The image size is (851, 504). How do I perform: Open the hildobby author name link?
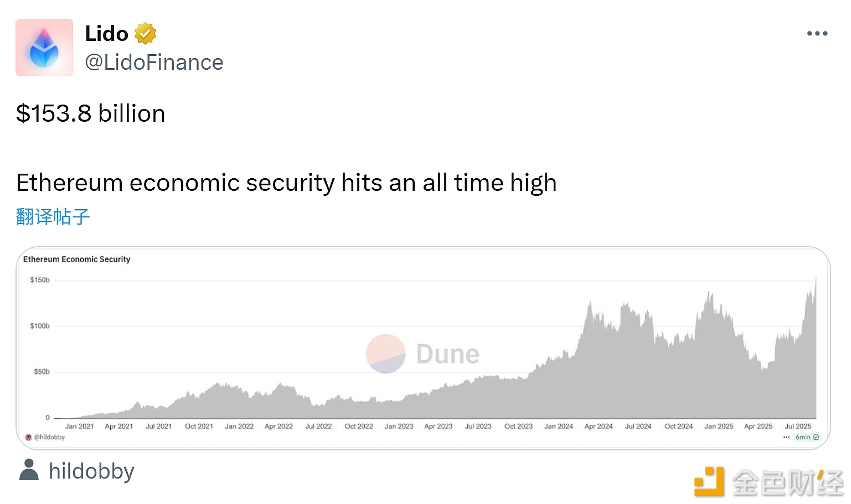pos(91,471)
